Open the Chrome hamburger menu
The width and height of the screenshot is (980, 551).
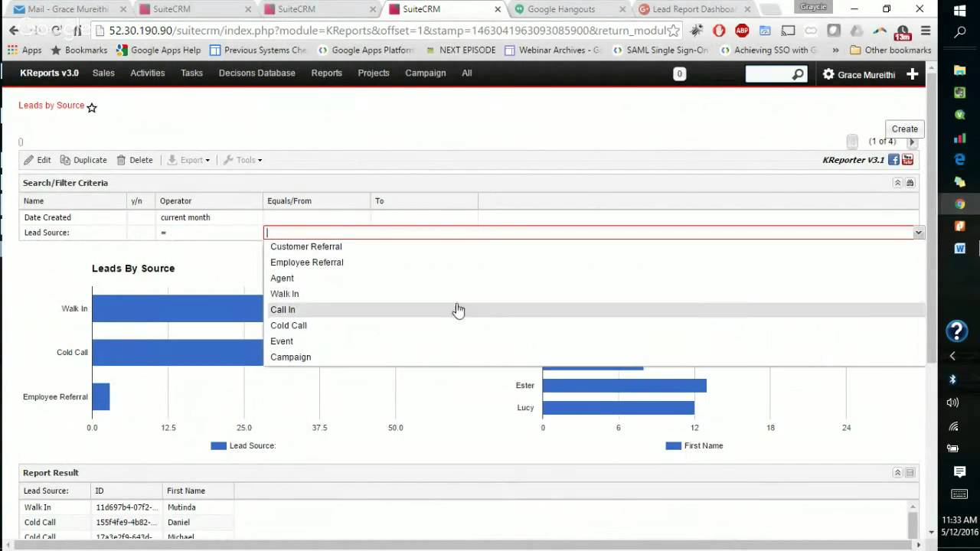tap(926, 31)
